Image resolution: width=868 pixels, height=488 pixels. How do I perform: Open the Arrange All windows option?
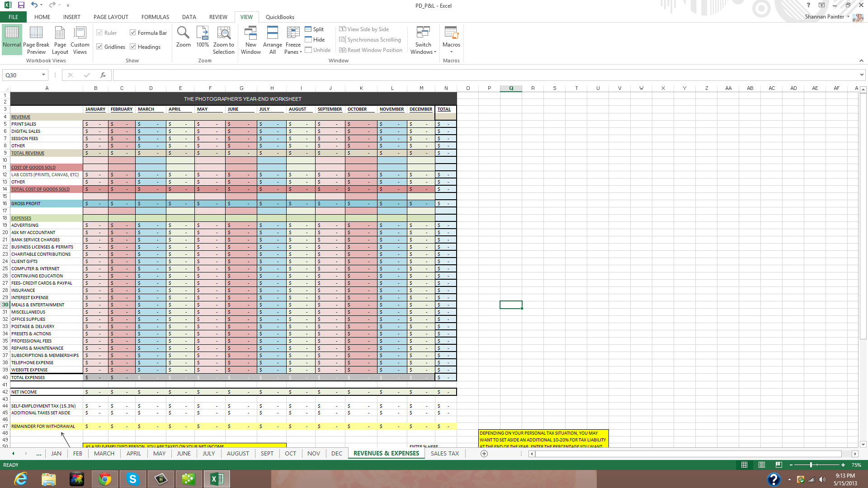click(272, 39)
